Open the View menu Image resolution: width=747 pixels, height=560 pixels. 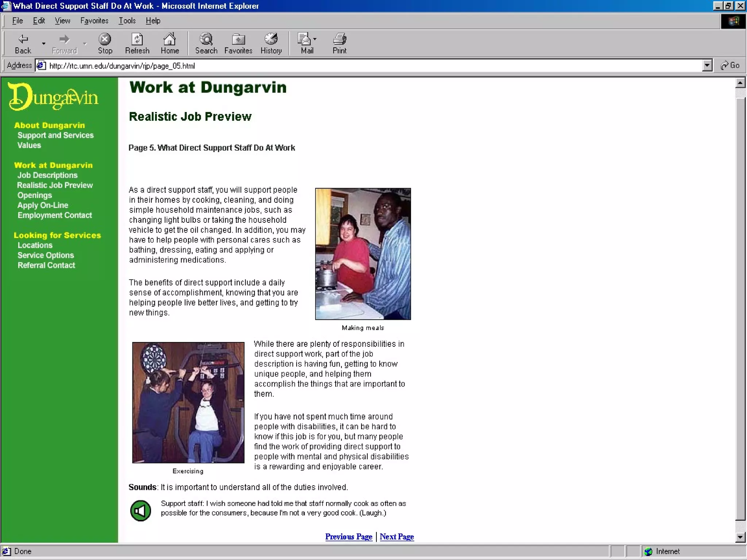coord(62,21)
